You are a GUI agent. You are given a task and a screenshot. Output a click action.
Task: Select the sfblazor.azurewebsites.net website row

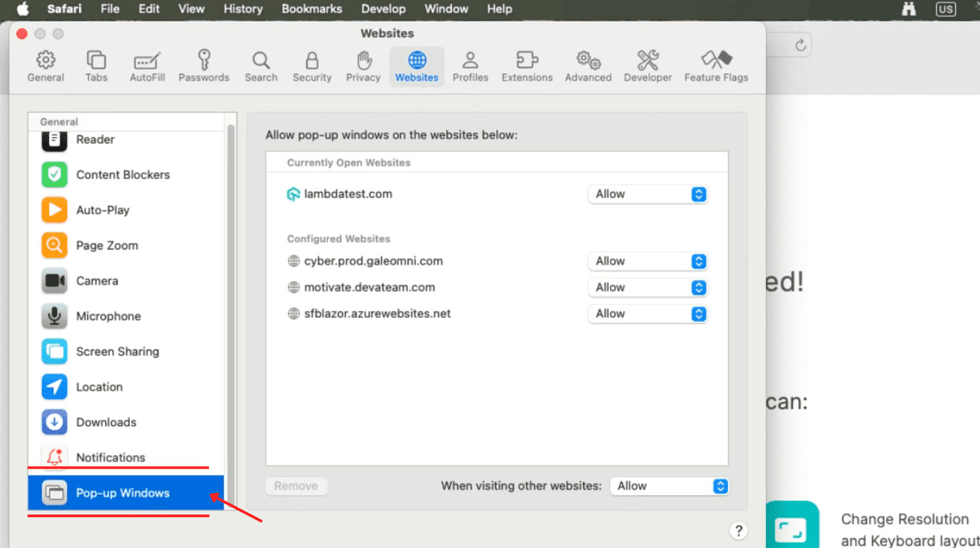(x=497, y=313)
